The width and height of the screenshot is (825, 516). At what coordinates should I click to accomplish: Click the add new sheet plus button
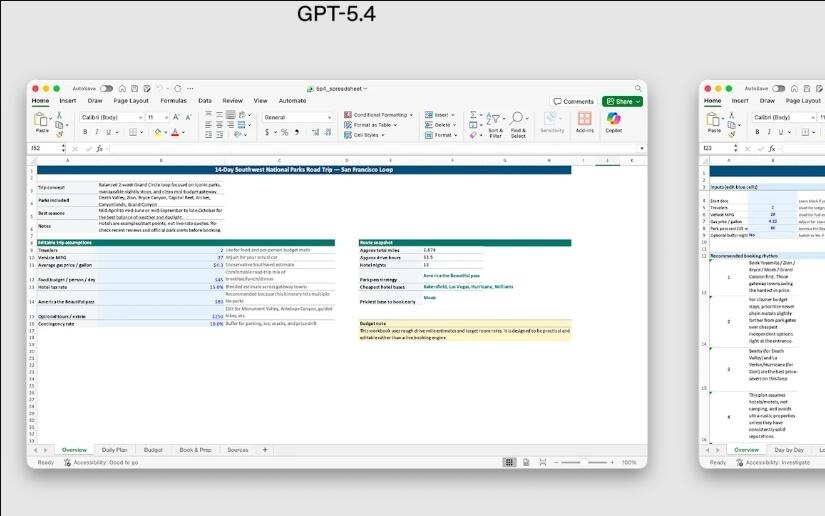point(265,450)
